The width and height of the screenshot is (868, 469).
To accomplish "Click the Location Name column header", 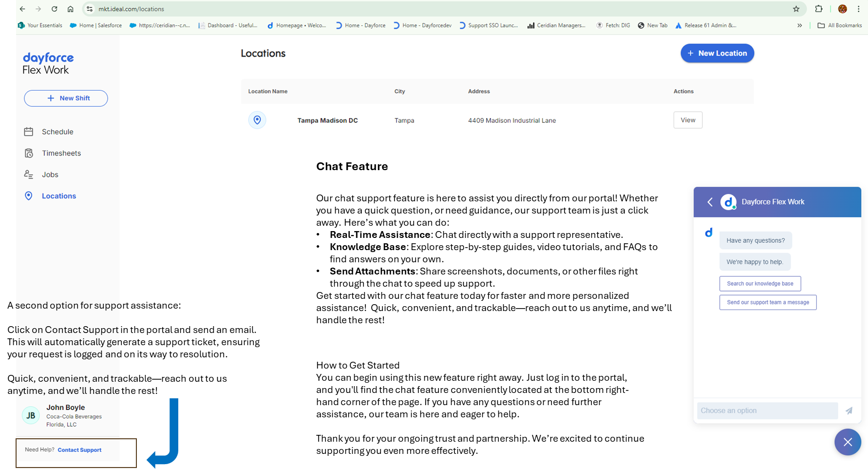I will point(268,91).
